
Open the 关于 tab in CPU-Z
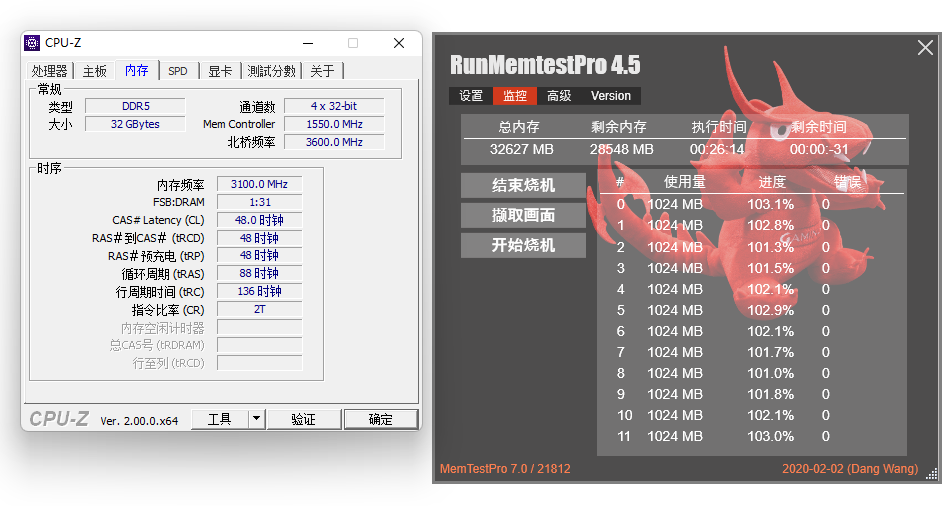click(x=322, y=71)
